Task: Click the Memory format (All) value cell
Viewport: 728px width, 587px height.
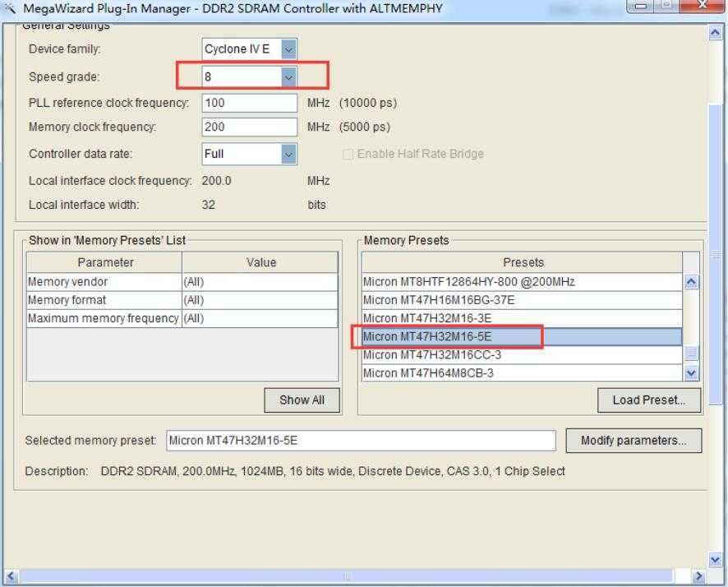Action: [260, 300]
